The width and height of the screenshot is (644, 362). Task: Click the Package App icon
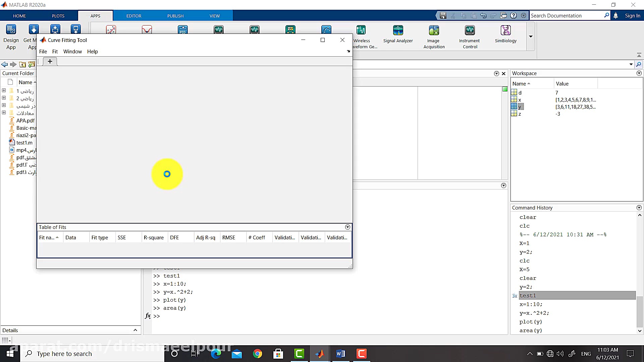tap(76, 29)
